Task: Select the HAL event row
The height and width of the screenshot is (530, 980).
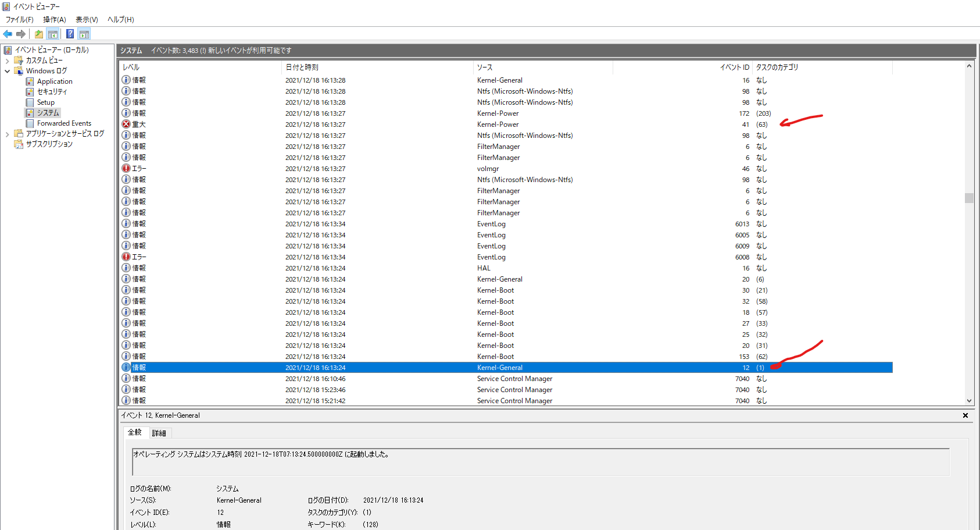Action: [506, 268]
